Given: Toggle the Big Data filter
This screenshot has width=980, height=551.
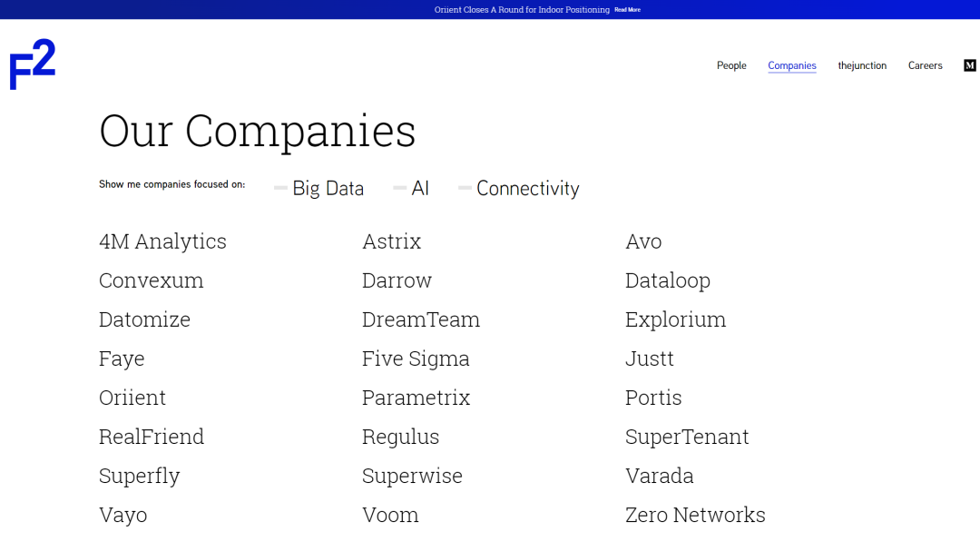Looking at the screenshot, I should point(318,188).
